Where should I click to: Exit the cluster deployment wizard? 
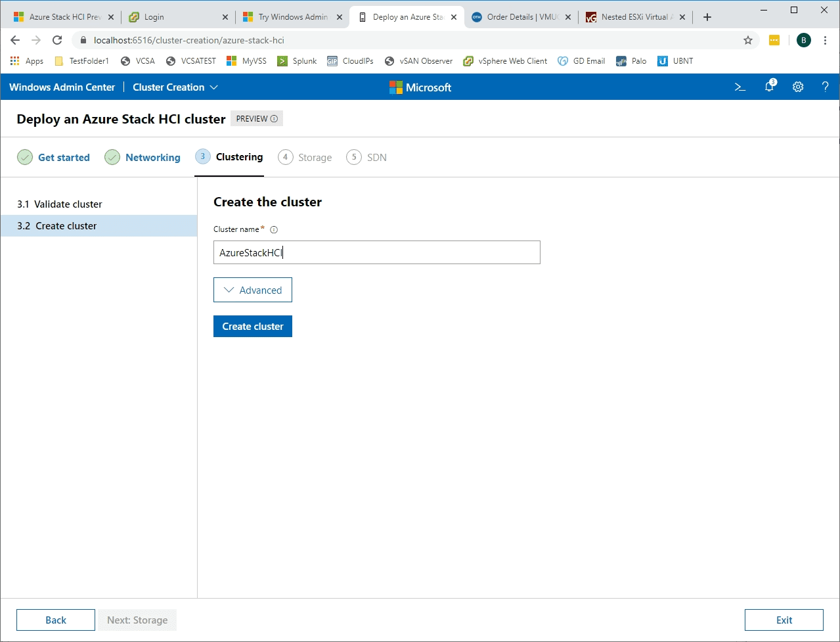pyautogui.click(x=784, y=620)
